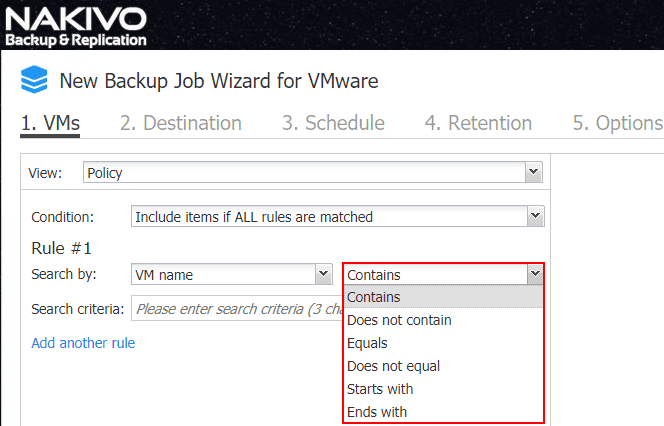The image size is (664, 426).
Task: Click the Contains dropdown arrow button
Action: (535, 274)
